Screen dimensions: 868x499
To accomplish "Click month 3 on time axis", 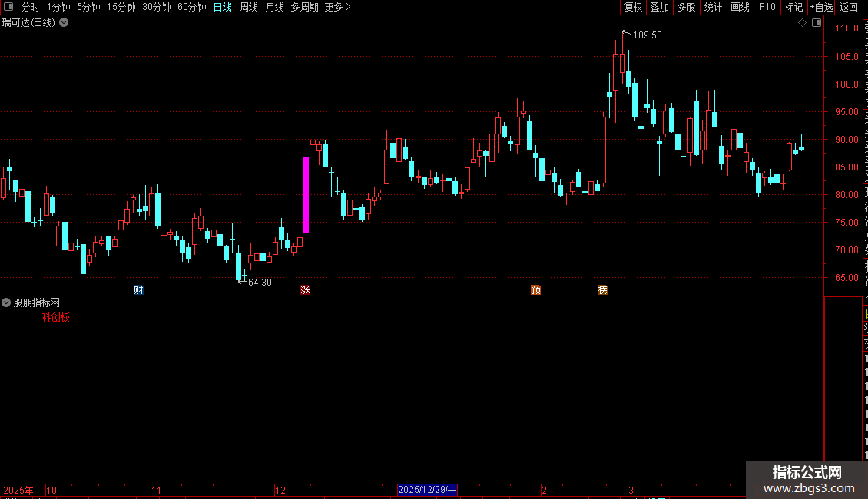I will pyautogui.click(x=631, y=490).
